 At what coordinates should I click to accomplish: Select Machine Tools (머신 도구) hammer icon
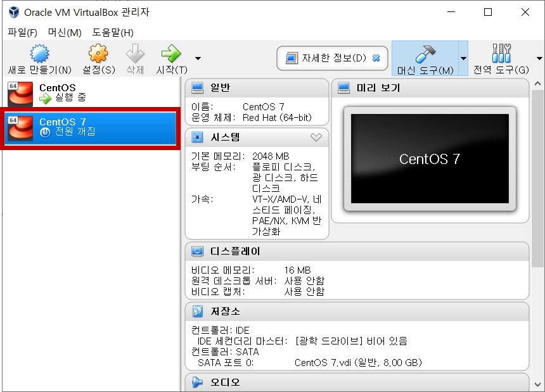[x=425, y=53]
